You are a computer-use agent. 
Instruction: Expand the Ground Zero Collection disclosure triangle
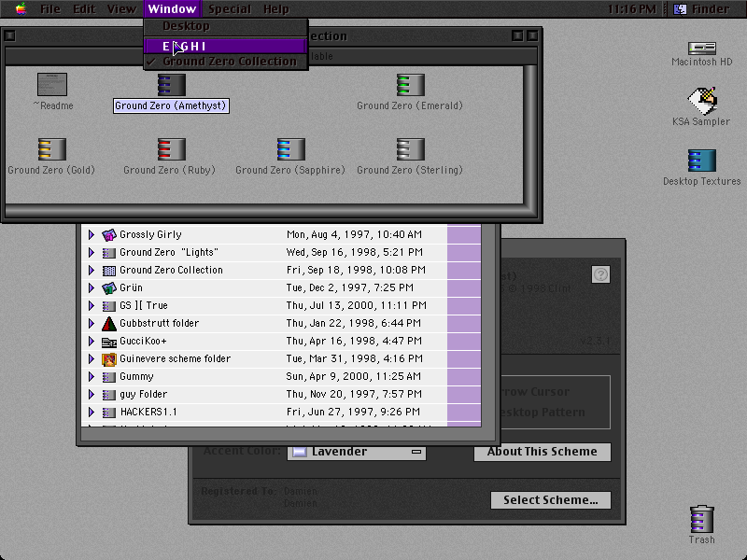(91, 270)
